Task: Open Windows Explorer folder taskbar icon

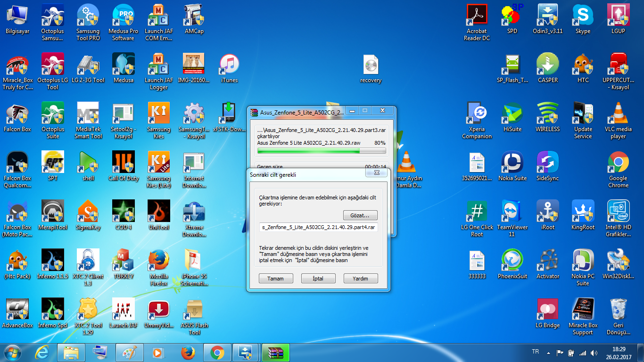Action: 71,353
